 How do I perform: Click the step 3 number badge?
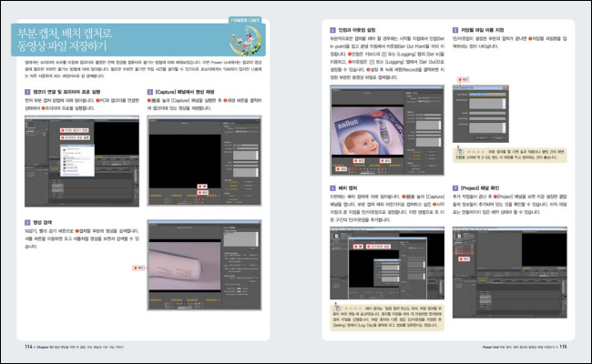[26, 221]
